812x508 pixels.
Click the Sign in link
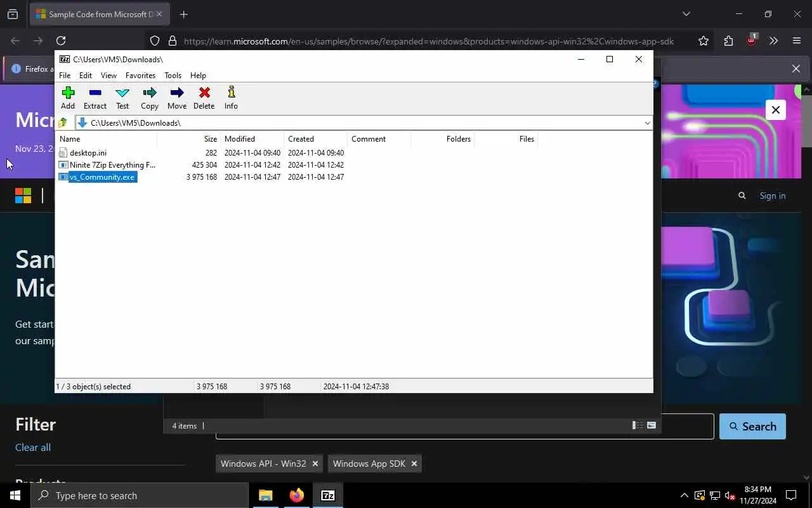tap(773, 196)
